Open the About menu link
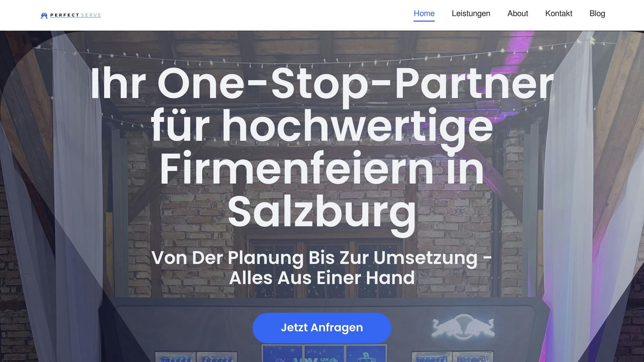 (x=518, y=14)
